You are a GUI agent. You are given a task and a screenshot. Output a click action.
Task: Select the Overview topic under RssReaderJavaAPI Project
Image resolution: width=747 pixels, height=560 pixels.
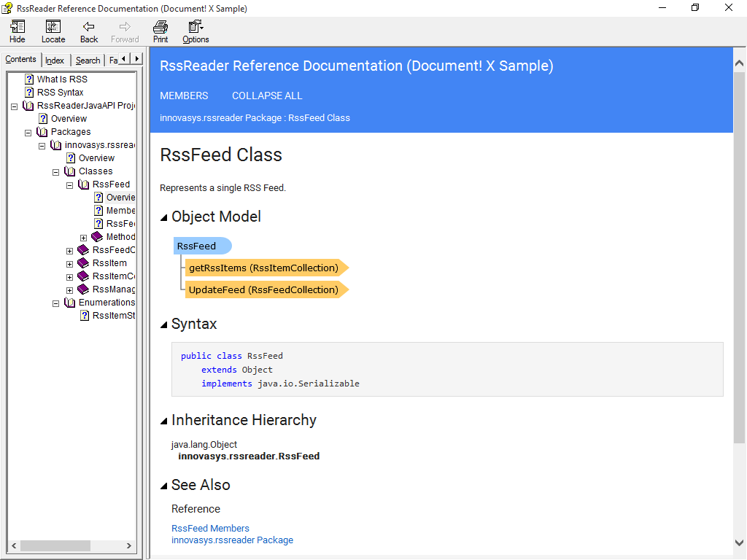69,119
